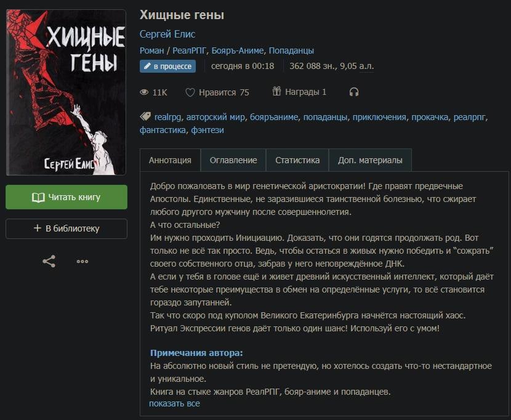Screen dimensions: 511x420
Task: Open the Бояръ-Аниме genre link
Action: [238, 50]
